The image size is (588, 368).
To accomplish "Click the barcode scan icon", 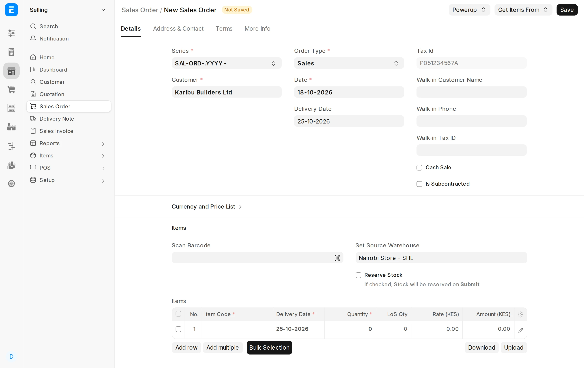I will [337, 258].
